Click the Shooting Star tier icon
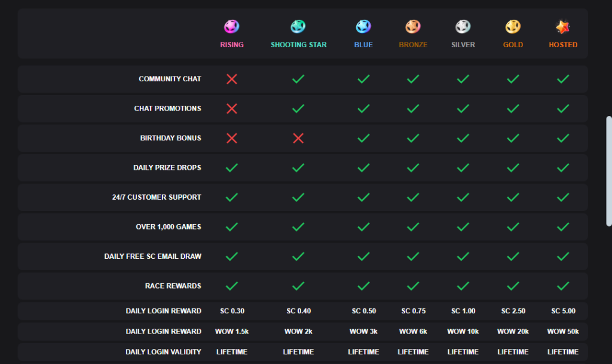 tap(298, 27)
